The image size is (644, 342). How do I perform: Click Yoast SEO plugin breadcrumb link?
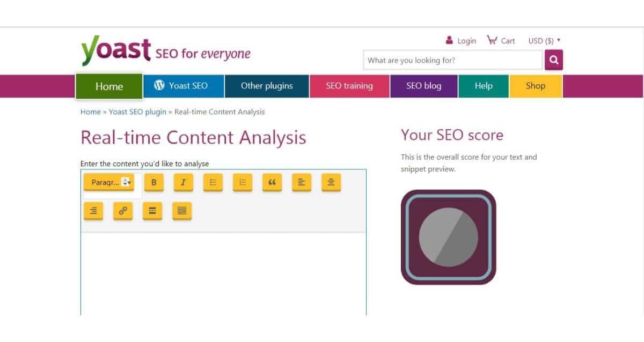click(x=137, y=112)
